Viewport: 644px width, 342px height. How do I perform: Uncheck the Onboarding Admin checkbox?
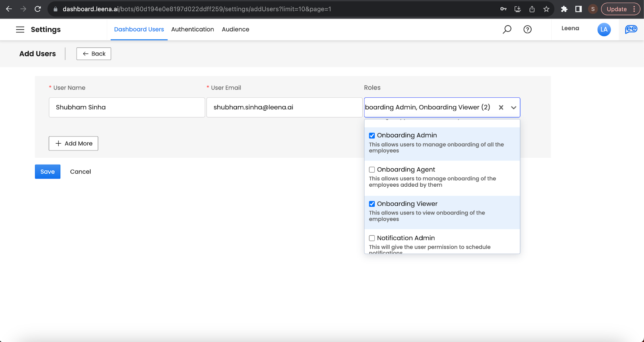pyautogui.click(x=372, y=136)
